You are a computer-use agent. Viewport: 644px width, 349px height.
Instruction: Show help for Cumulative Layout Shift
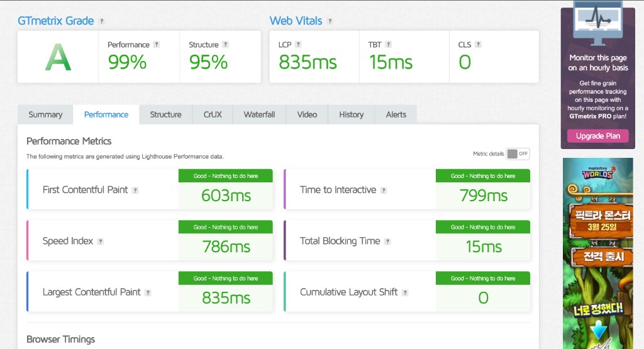coord(406,292)
